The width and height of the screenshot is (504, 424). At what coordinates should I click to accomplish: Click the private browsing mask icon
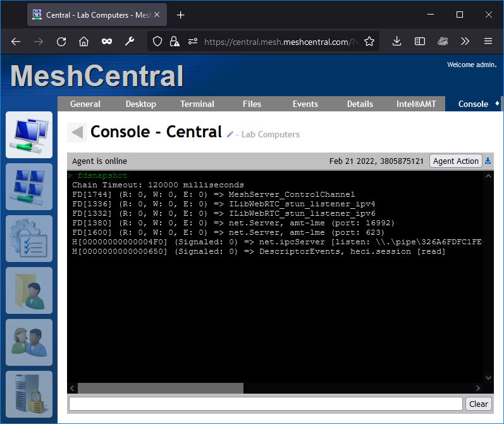click(107, 42)
